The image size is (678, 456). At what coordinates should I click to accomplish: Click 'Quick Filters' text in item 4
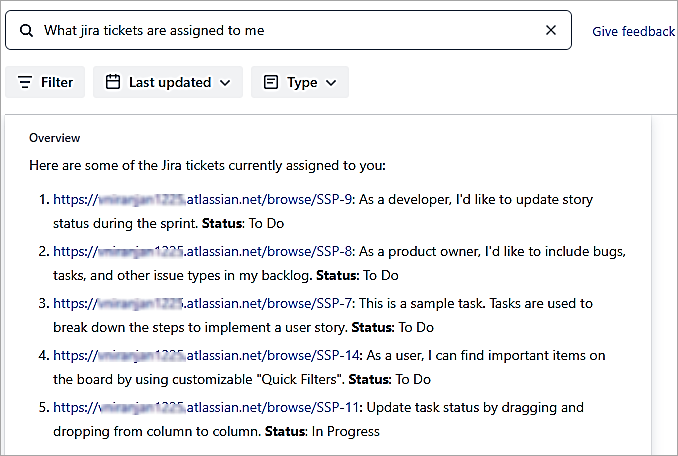pyautogui.click(x=299, y=379)
